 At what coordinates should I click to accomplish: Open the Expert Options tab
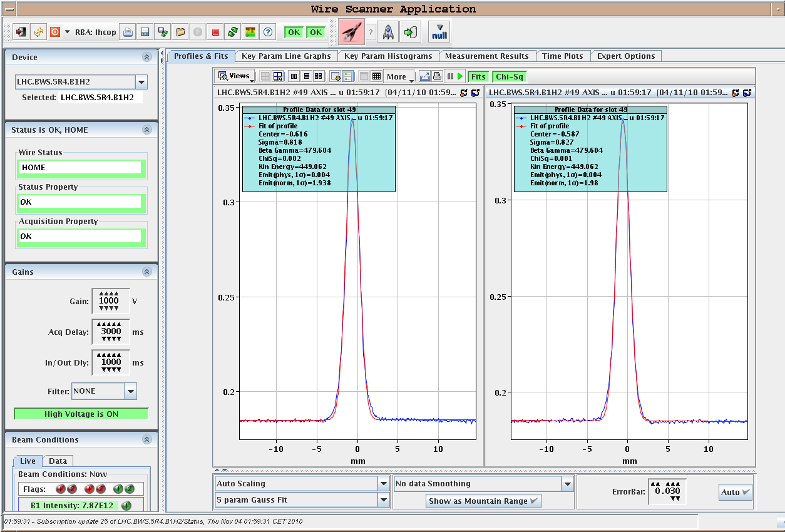pyautogui.click(x=626, y=56)
